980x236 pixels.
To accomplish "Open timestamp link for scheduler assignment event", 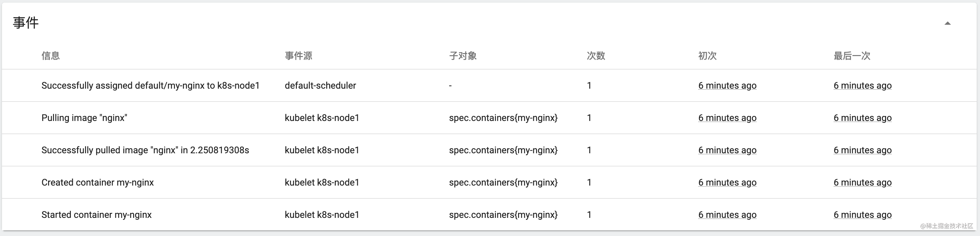I will [727, 85].
